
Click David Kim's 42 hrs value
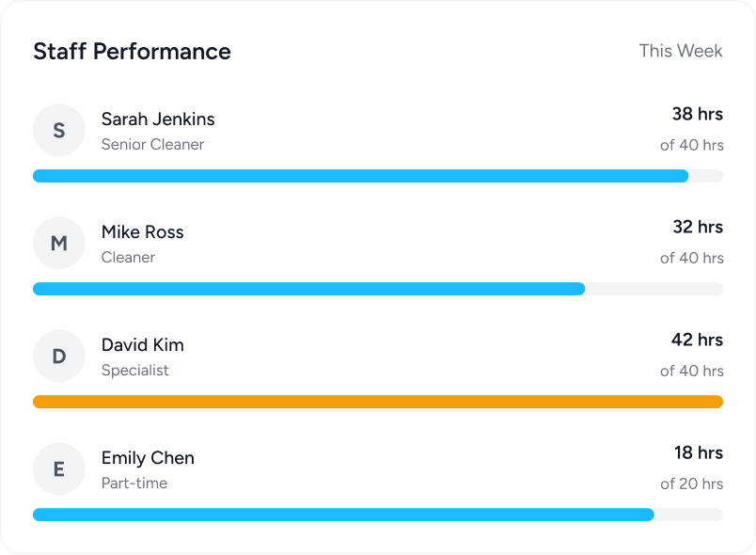point(697,340)
